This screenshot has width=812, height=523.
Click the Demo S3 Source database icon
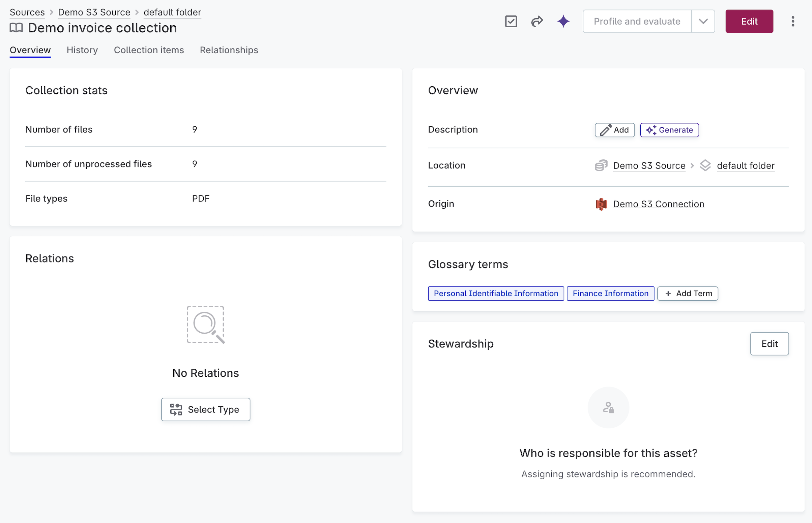pyautogui.click(x=601, y=165)
